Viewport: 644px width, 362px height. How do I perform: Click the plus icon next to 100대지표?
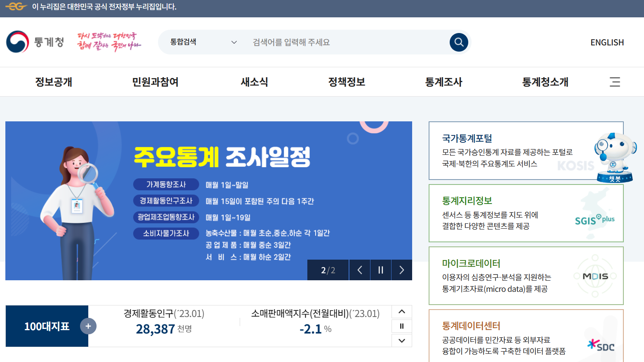coord(88,326)
